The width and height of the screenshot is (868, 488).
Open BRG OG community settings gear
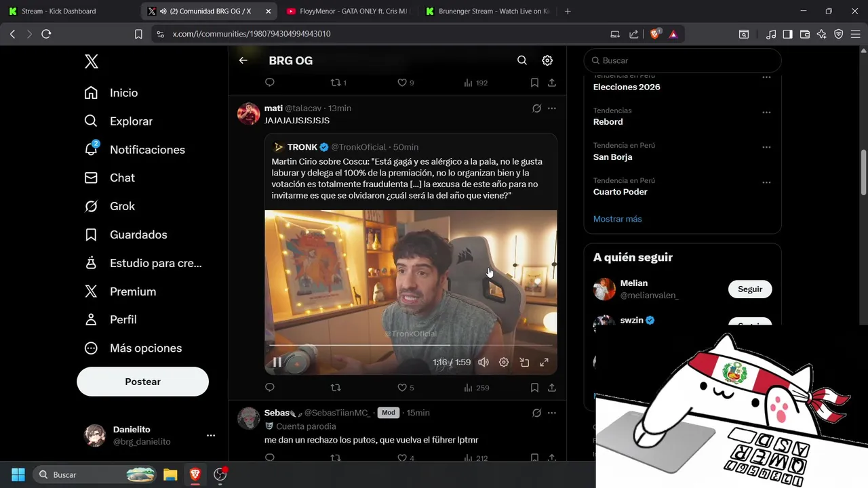[x=547, y=60]
